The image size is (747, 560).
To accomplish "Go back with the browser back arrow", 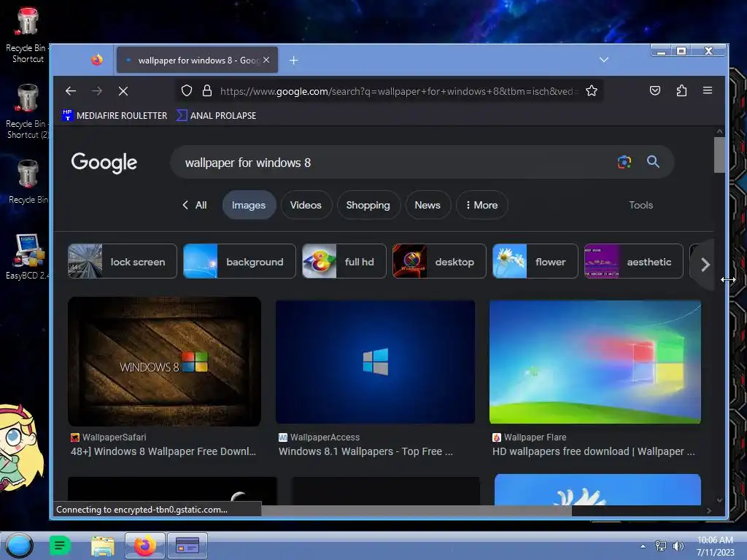I will (x=71, y=91).
